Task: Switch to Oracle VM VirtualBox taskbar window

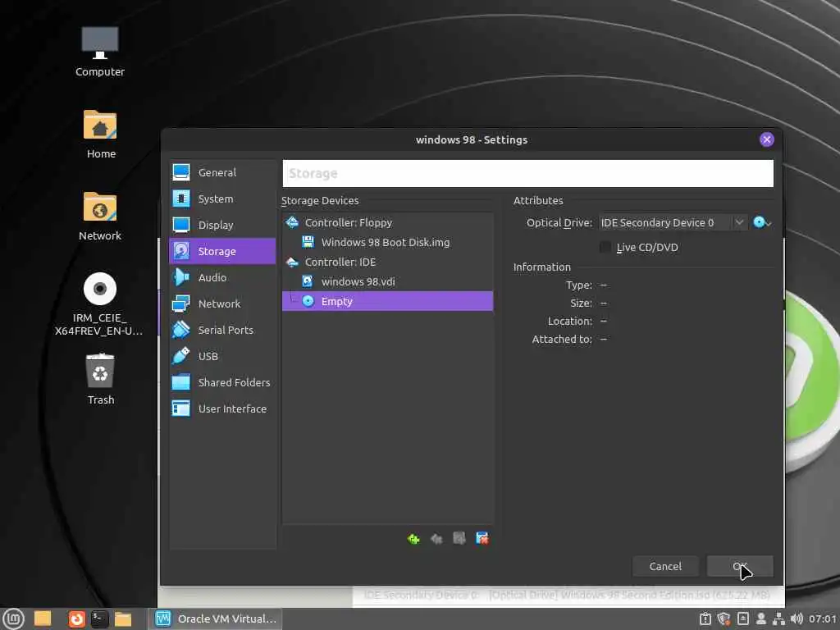Action: [x=216, y=619]
